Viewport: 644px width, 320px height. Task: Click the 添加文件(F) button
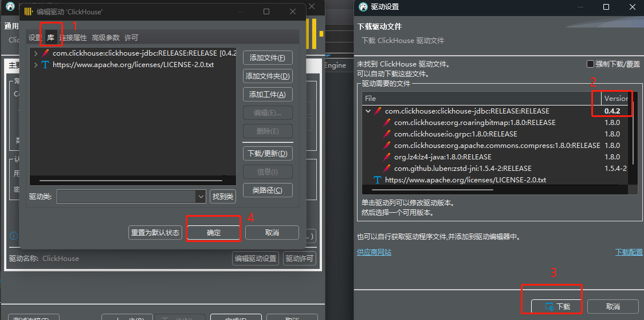point(268,58)
